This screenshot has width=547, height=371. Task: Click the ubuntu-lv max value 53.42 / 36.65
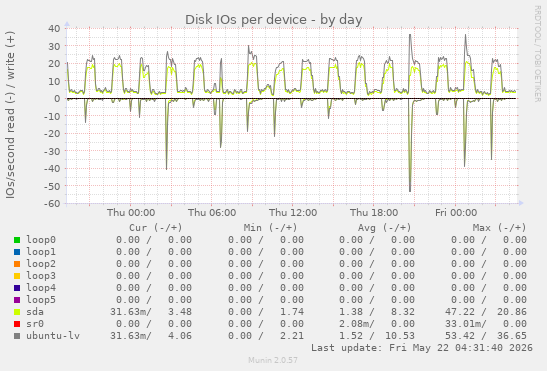486,336
